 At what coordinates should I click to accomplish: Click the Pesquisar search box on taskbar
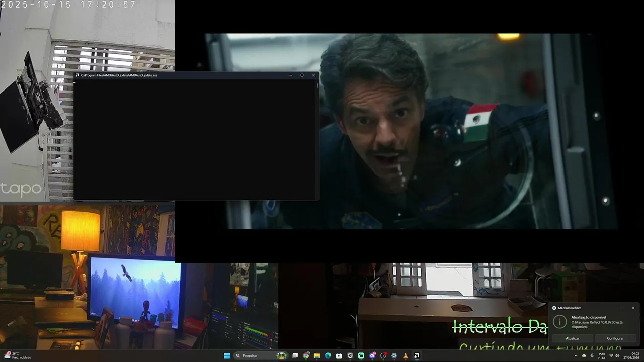coord(261,356)
